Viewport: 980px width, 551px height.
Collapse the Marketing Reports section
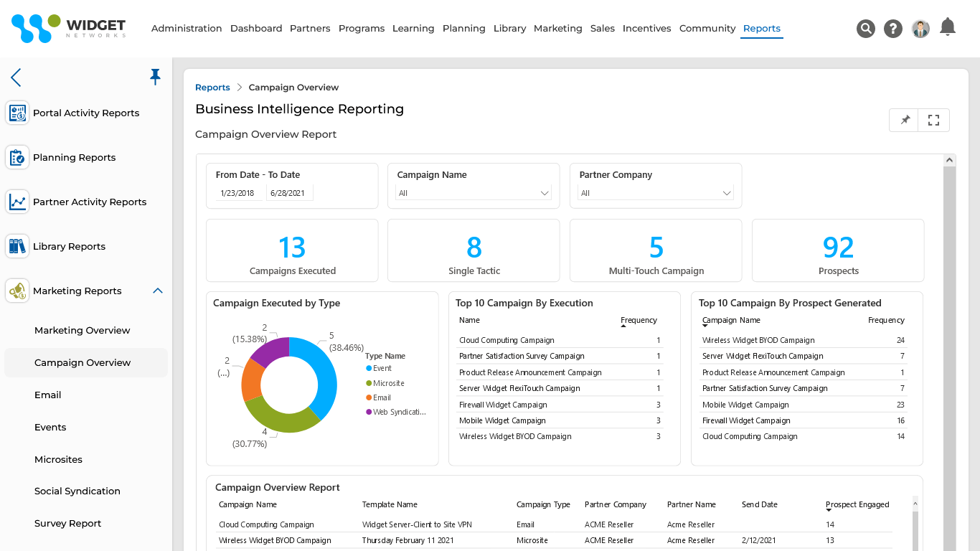[x=157, y=291]
